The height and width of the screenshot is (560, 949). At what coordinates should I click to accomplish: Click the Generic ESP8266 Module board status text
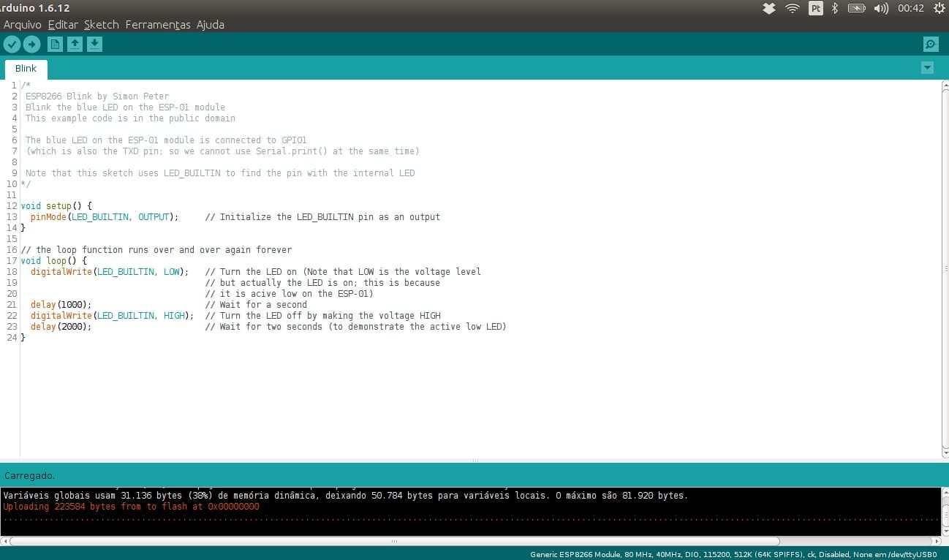point(733,554)
